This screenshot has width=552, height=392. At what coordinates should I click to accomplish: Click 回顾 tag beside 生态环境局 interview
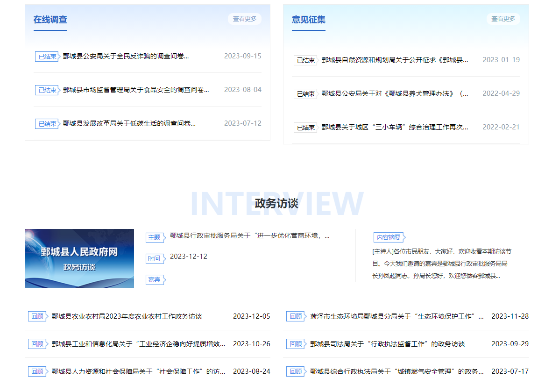coord(296,316)
